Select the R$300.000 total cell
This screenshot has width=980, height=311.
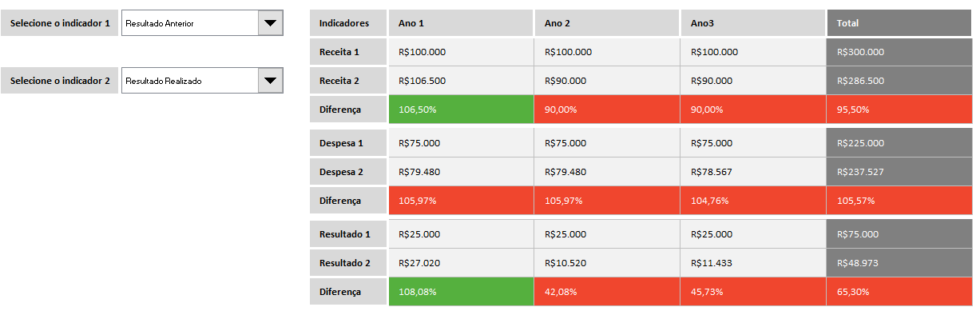coord(899,52)
